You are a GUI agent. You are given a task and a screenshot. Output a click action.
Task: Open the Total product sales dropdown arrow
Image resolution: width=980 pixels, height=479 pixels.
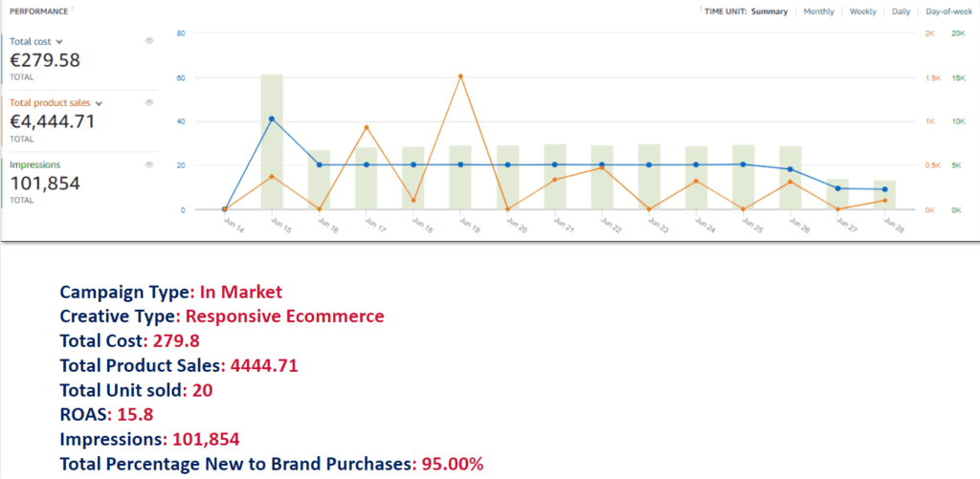[x=99, y=102]
